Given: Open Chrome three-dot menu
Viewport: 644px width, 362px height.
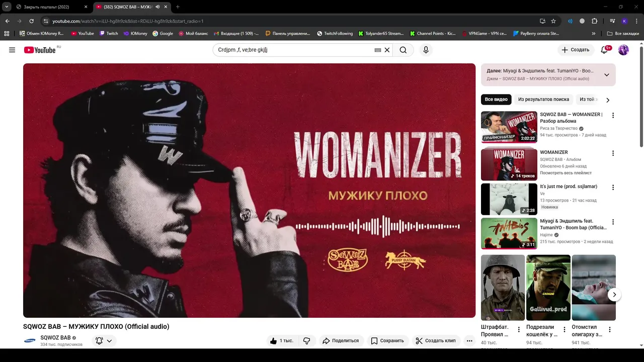Looking at the screenshot, I should [636, 21].
